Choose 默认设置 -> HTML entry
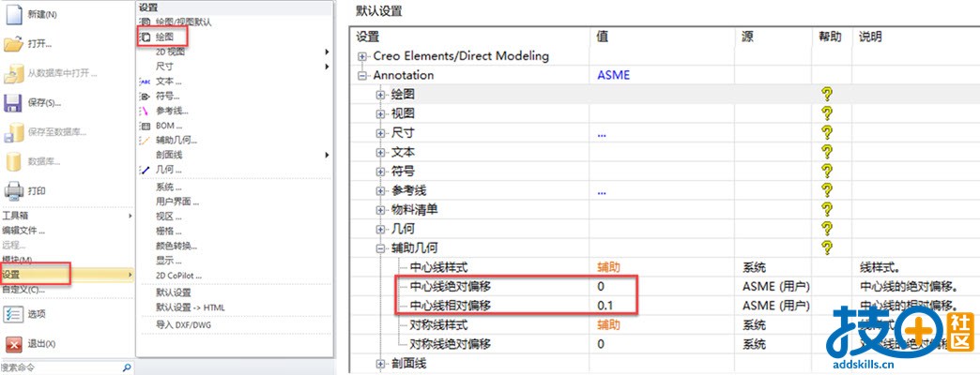980x375 pixels. [x=190, y=307]
